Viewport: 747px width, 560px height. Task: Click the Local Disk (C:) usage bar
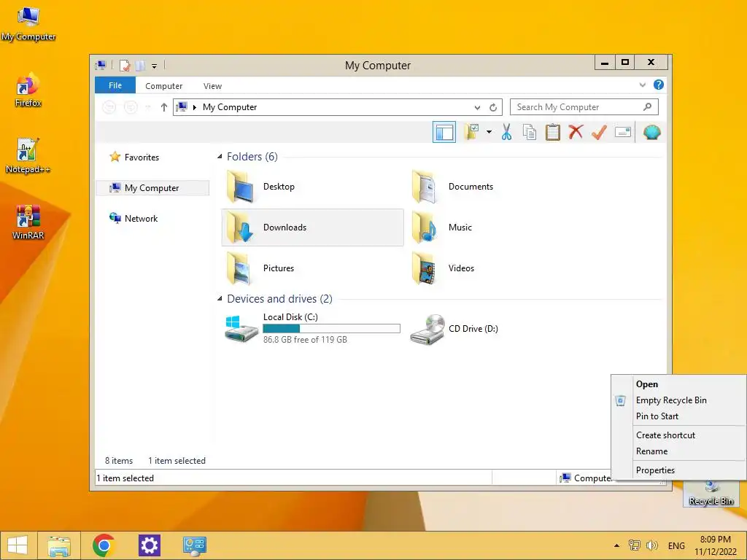click(x=332, y=329)
